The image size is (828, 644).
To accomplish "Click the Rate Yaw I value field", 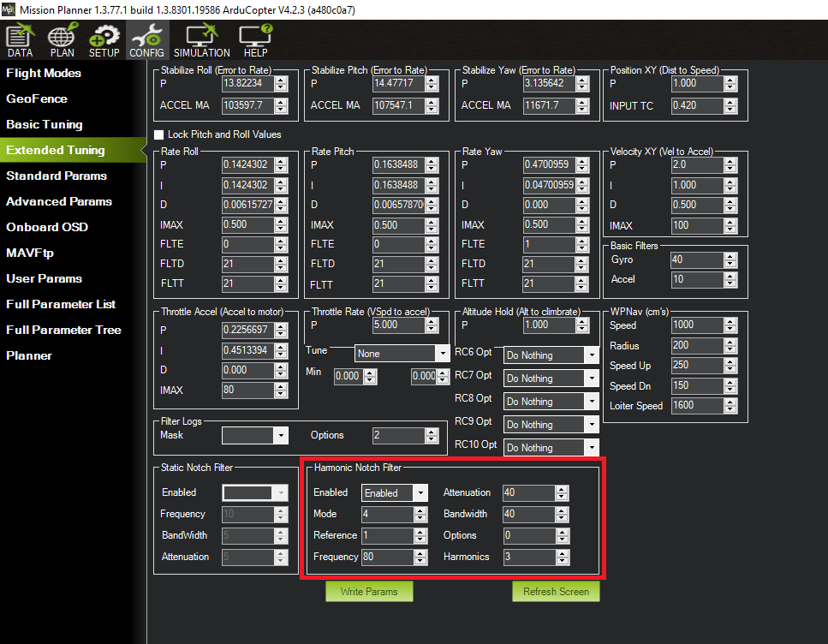I will coord(549,186).
